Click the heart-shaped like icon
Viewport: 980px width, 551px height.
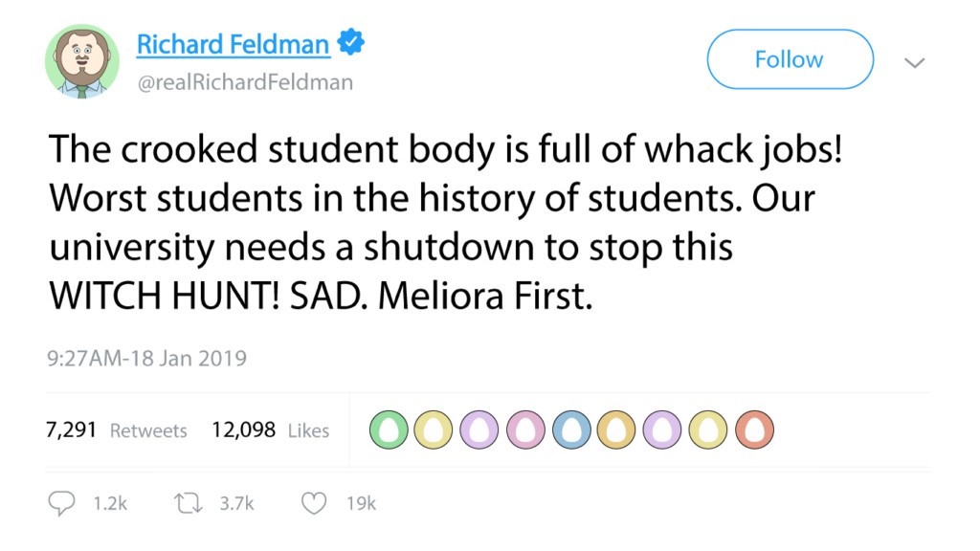pyautogui.click(x=313, y=502)
